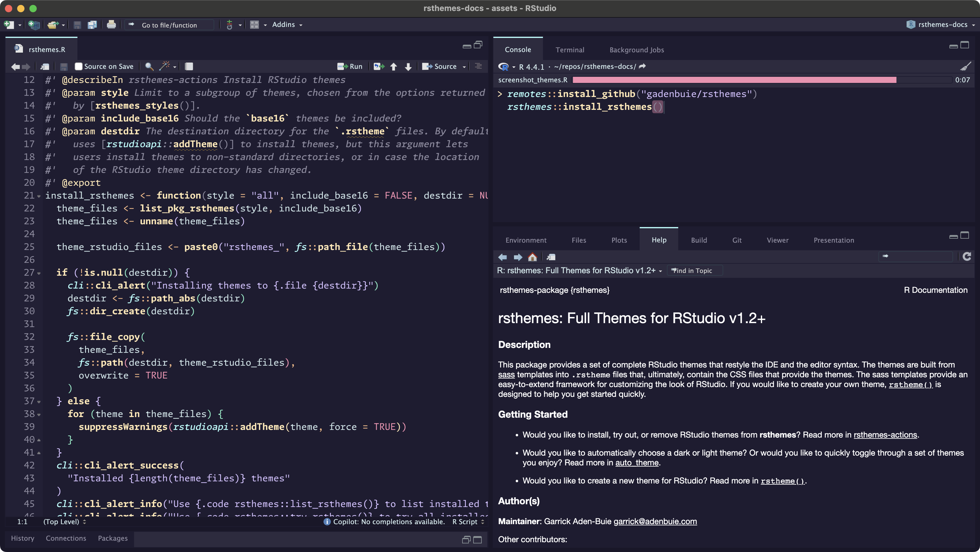Click the re-run previous code icon
The image size is (980, 552).
pos(379,67)
